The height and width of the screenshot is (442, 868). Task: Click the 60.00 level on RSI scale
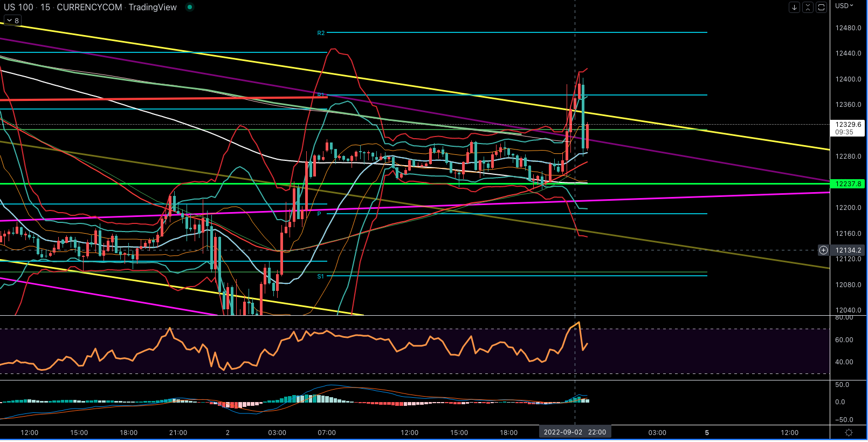tap(844, 340)
